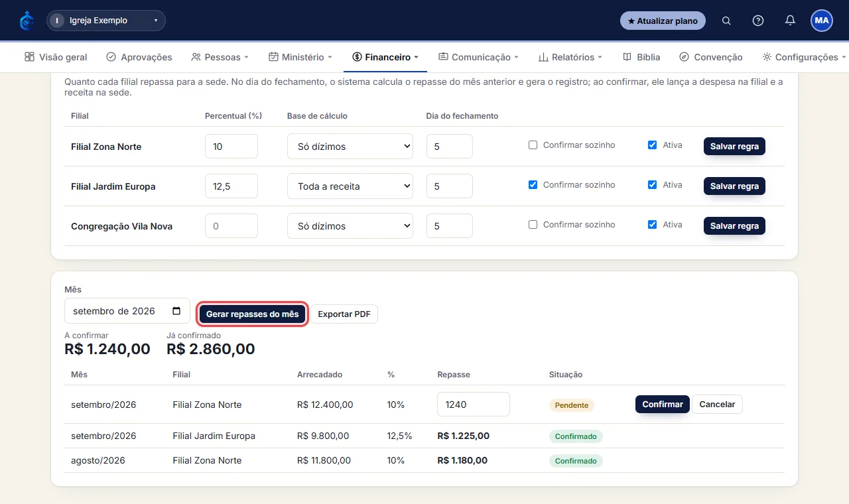
Task: Enable Confirmar sozinho for Filial Zona Norte
Action: pos(533,145)
